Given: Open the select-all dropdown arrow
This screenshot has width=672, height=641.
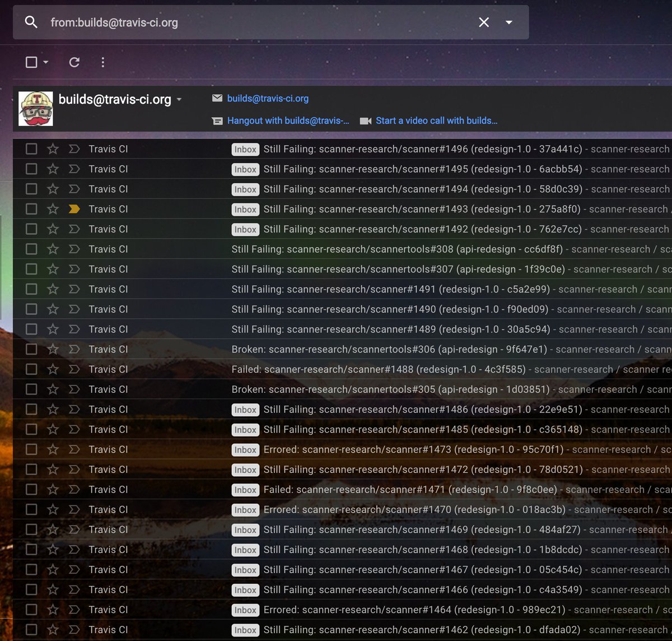Looking at the screenshot, I should tap(46, 62).
